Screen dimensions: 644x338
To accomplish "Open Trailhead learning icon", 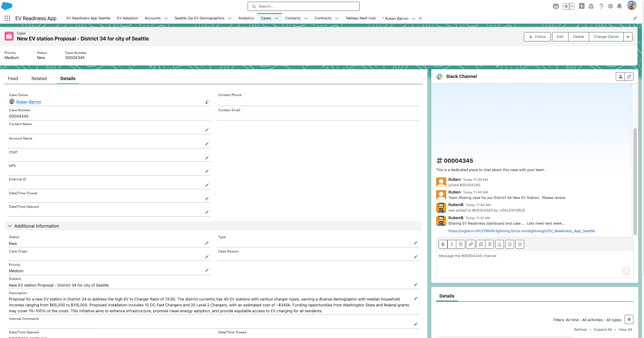I will click(591, 6).
